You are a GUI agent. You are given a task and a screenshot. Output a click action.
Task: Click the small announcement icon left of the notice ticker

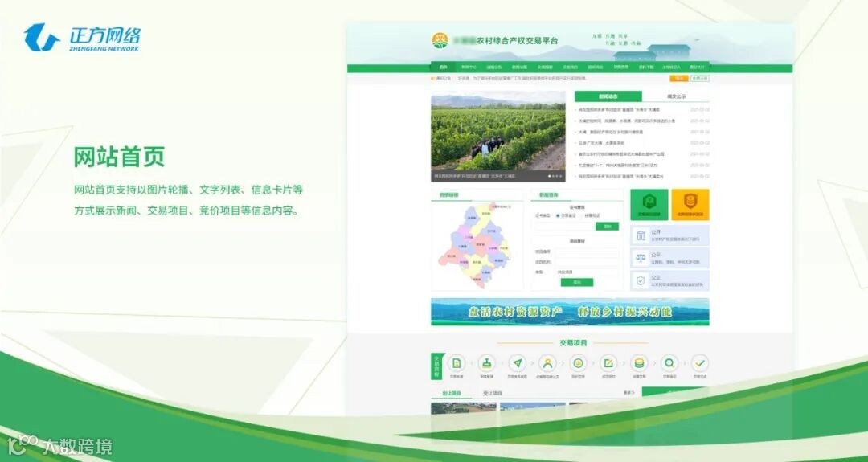[x=433, y=79]
